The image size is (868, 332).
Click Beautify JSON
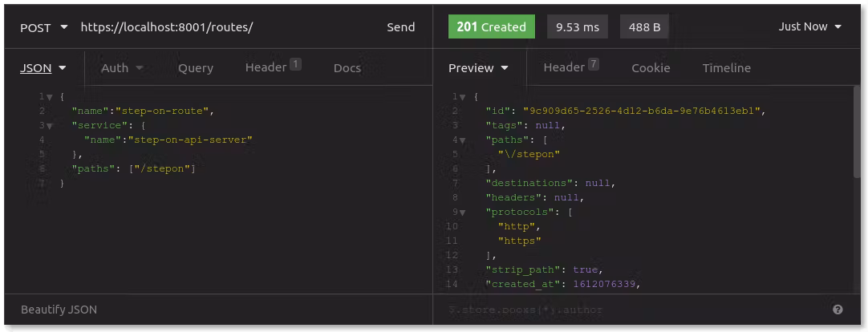[x=59, y=310]
